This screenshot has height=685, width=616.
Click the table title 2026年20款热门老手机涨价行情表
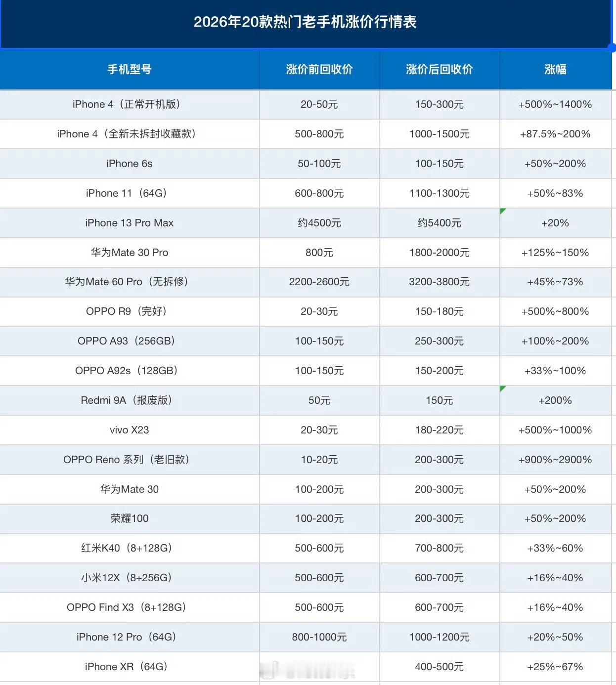pyautogui.click(x=305, y=22)
